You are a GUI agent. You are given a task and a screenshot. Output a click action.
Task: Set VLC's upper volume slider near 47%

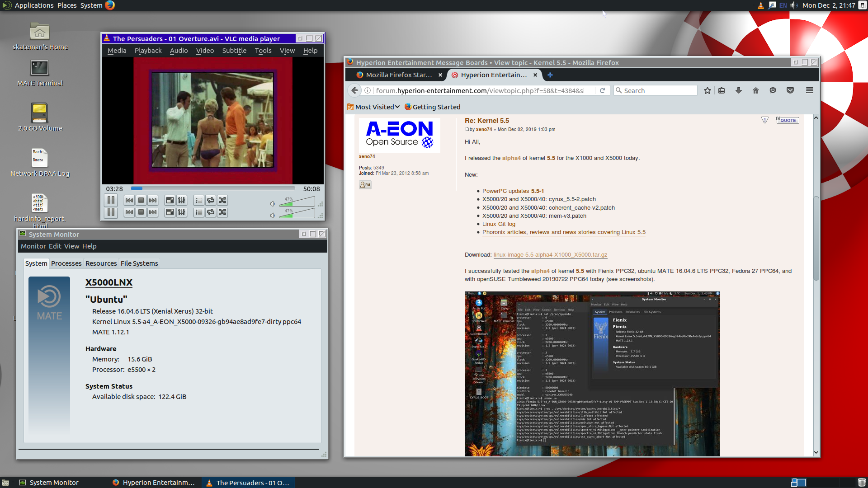[297, 202]
